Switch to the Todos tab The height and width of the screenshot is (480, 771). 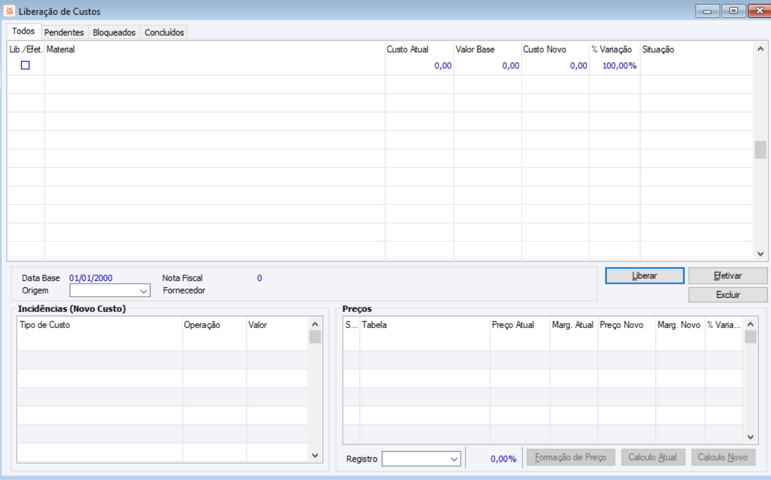click(x=24, y=31)
